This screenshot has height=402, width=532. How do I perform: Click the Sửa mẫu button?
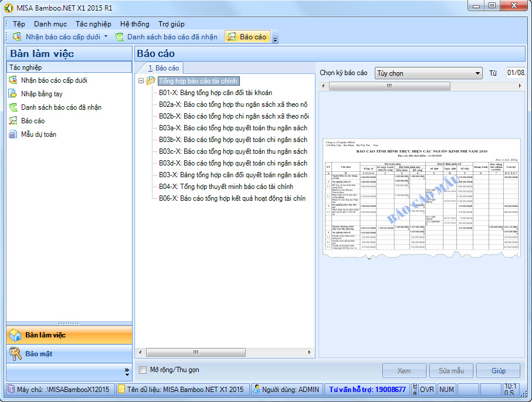click(x=451, y=371)
